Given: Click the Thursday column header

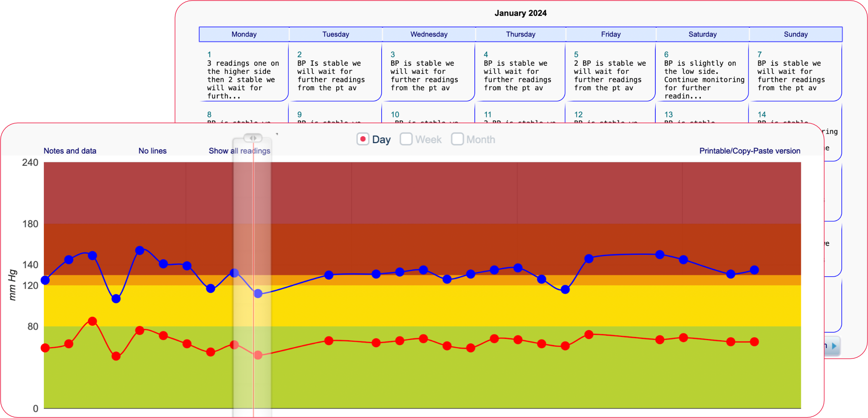Looking at the screenshot, I should [520, 34].
